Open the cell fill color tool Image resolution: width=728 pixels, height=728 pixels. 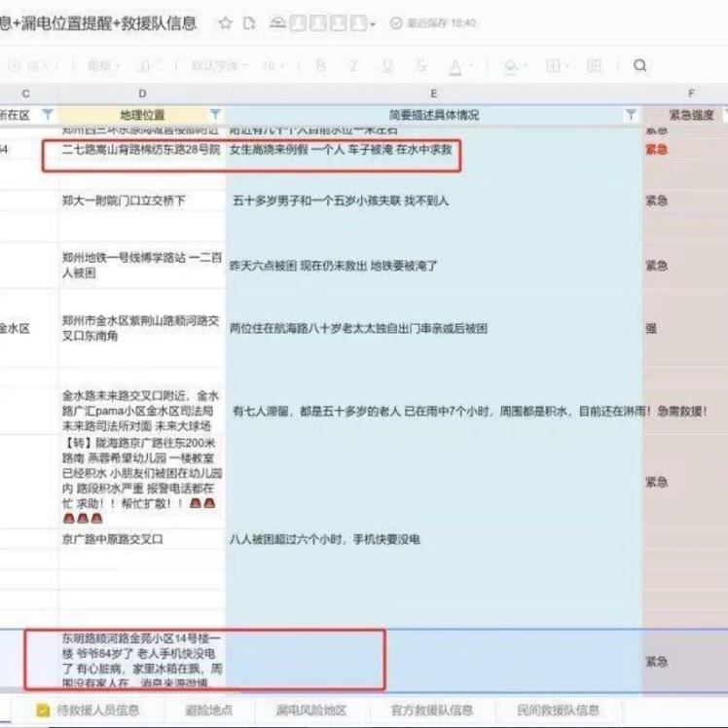pyautogui.click(x=511, y=66)
